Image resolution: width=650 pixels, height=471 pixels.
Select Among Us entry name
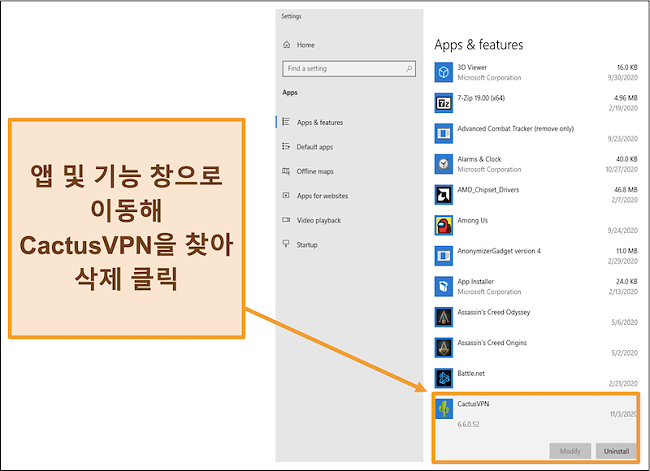click(472, 221)
